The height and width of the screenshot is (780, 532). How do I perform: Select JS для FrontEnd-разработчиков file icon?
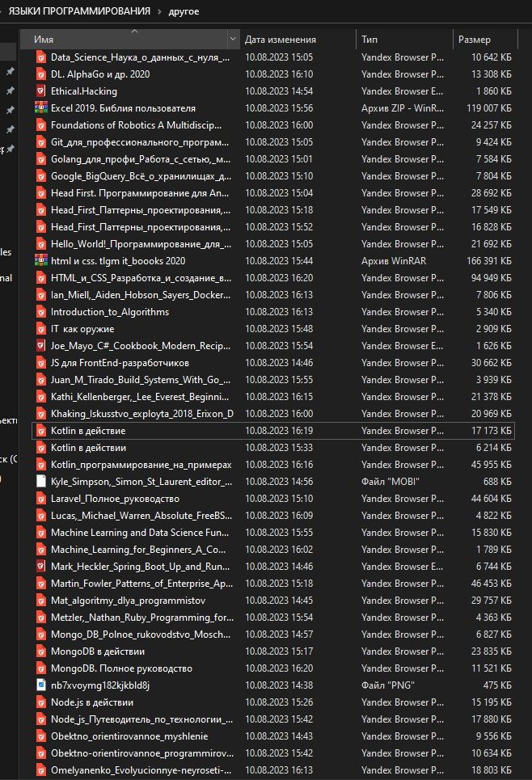(x=40, y=363)
